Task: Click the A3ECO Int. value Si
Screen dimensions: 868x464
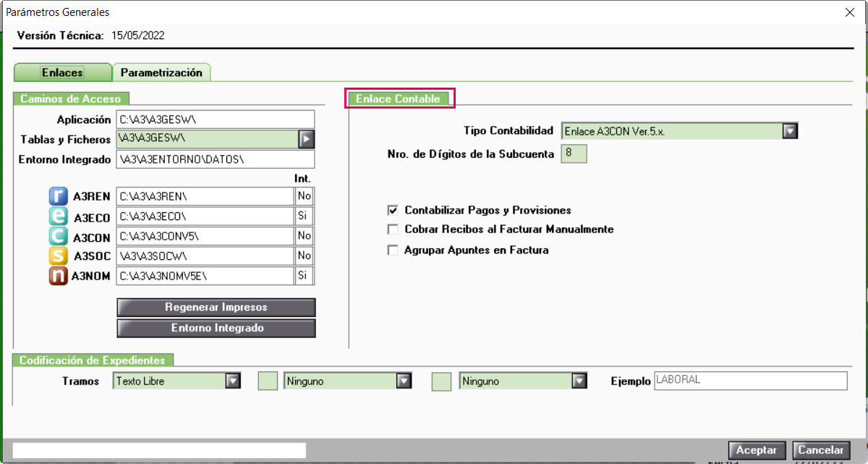Action: tap(305, 216)
